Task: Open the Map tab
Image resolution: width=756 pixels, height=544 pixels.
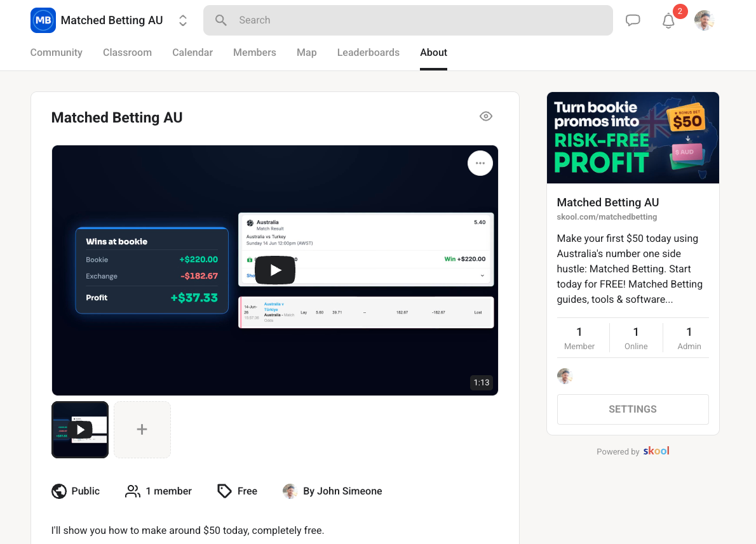Action: click(307, 53)
